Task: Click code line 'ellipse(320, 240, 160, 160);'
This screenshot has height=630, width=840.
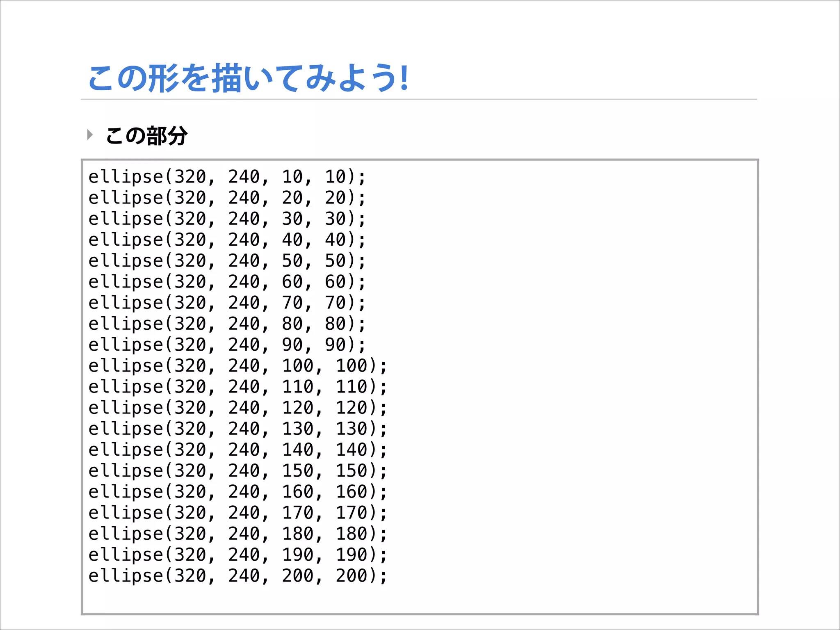Action: pos(238,492)
